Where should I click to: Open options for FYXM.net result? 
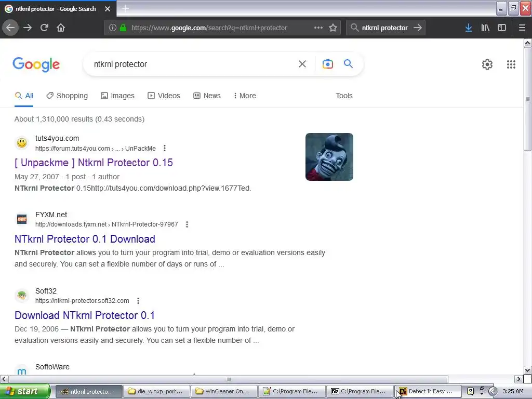coord(187,224)
